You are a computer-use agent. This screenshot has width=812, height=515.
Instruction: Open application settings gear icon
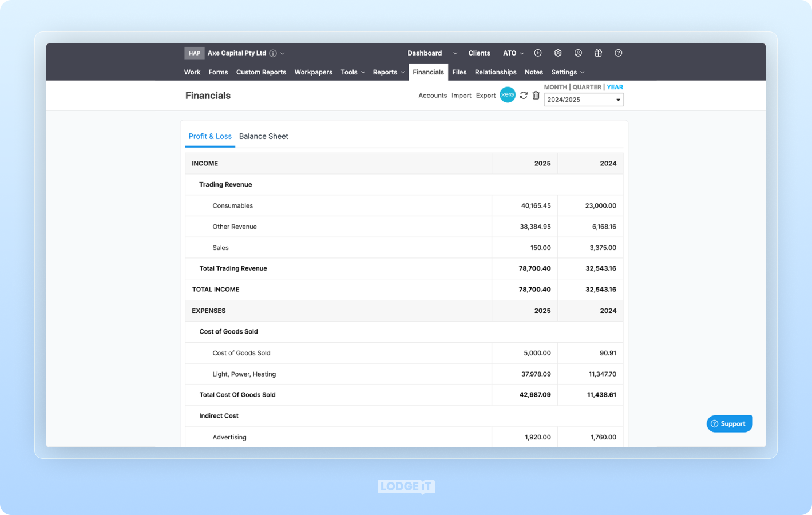coord(557,53)
